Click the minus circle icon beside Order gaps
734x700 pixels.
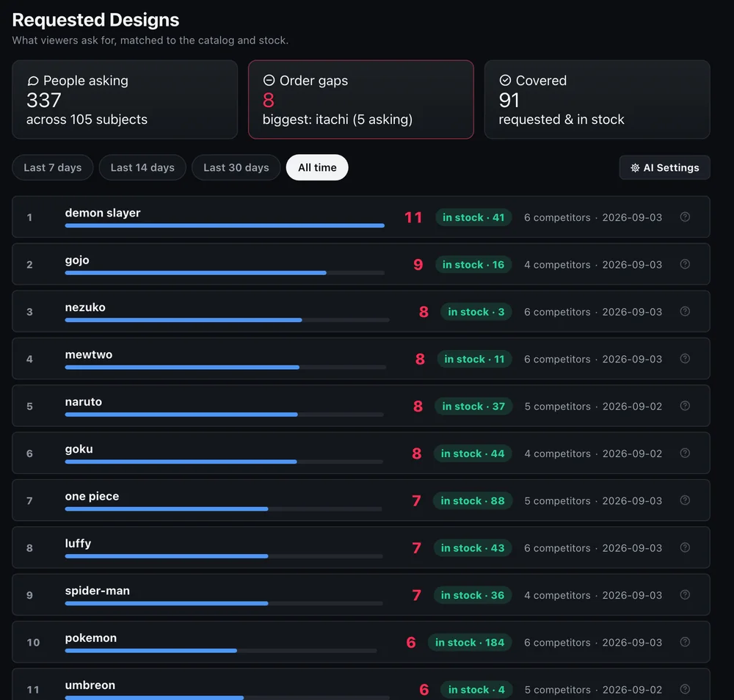click(269, 80)
